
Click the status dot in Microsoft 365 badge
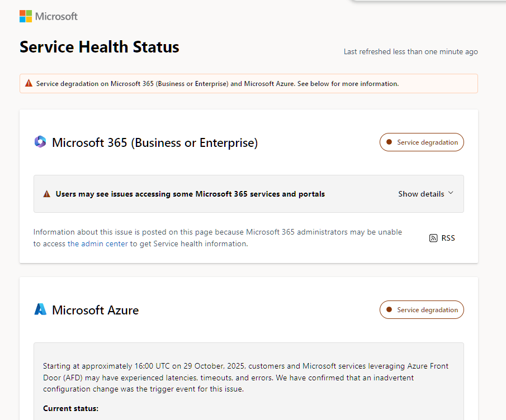[389, 142]
